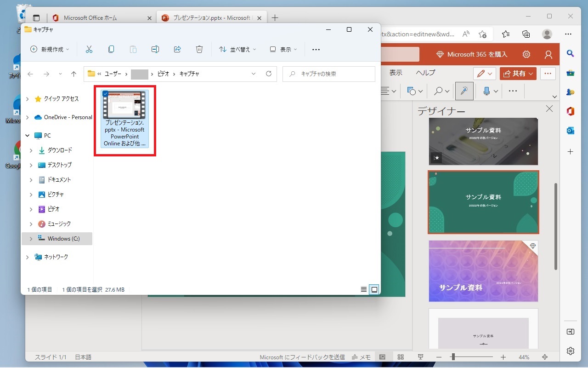
Task: Click Microsoft にフィードバックを送信 link
Action: point(302,357)
